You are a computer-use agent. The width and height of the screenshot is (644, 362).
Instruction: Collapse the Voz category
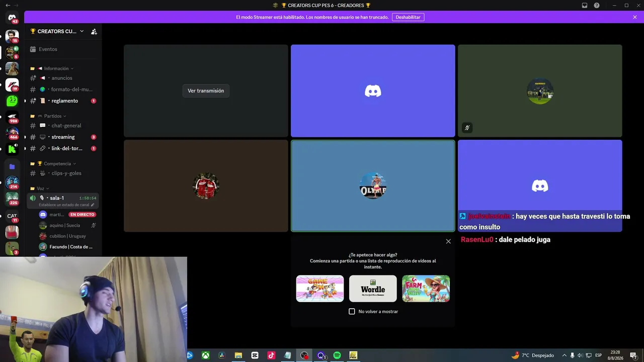point(39,189)
